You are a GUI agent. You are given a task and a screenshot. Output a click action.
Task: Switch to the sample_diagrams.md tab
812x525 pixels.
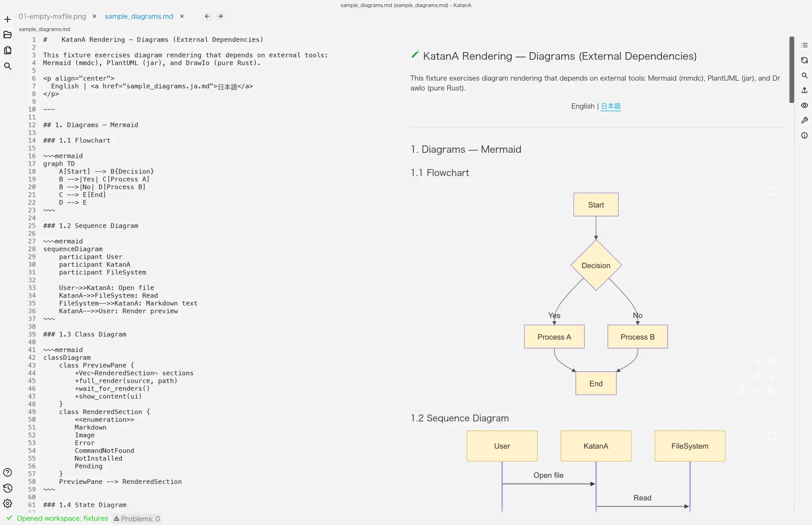tap(139, 16)
